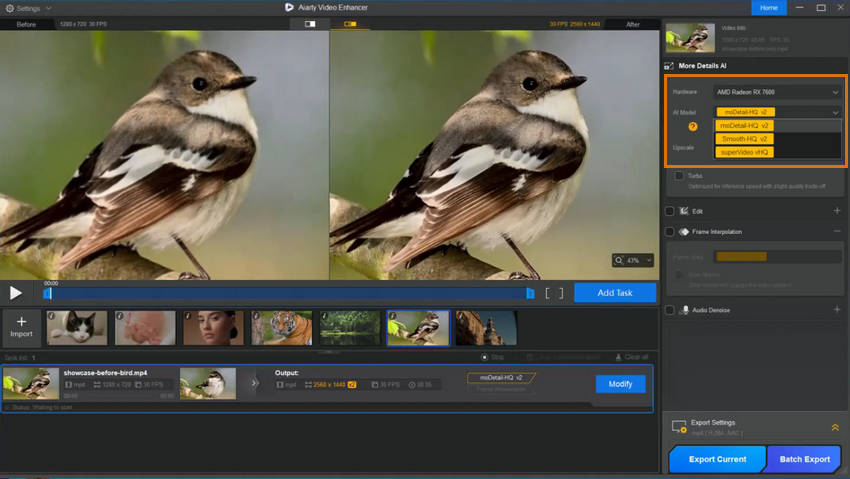The height and width of the screenshot is (479, 850).
Task: Click the Before label tab
Action: pyautogui.click(x=26, y=24)
